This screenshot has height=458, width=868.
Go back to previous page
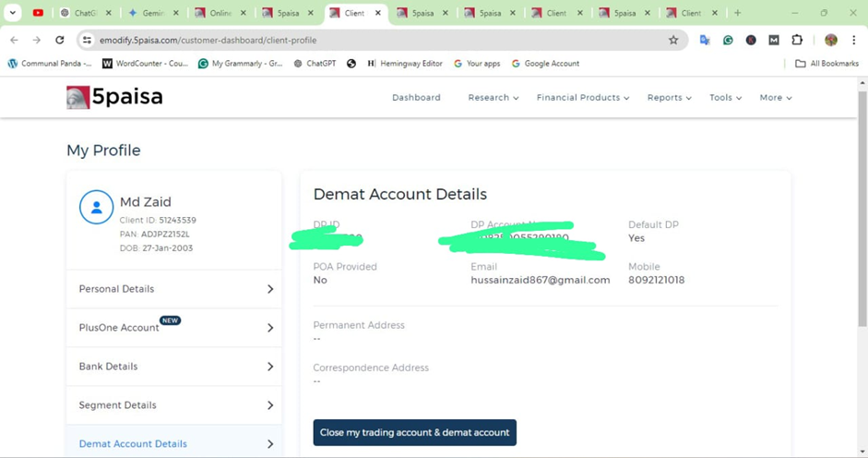pos(15,40)
